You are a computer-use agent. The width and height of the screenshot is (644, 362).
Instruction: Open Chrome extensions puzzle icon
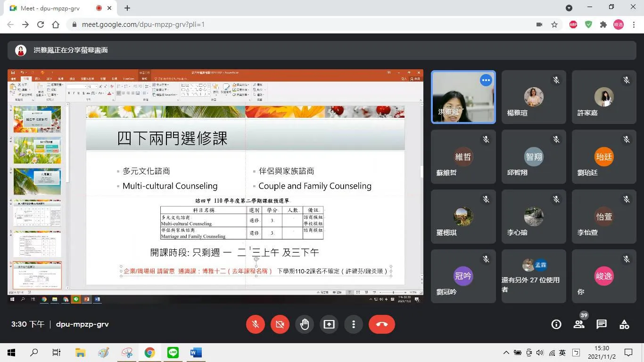[603, 25]
